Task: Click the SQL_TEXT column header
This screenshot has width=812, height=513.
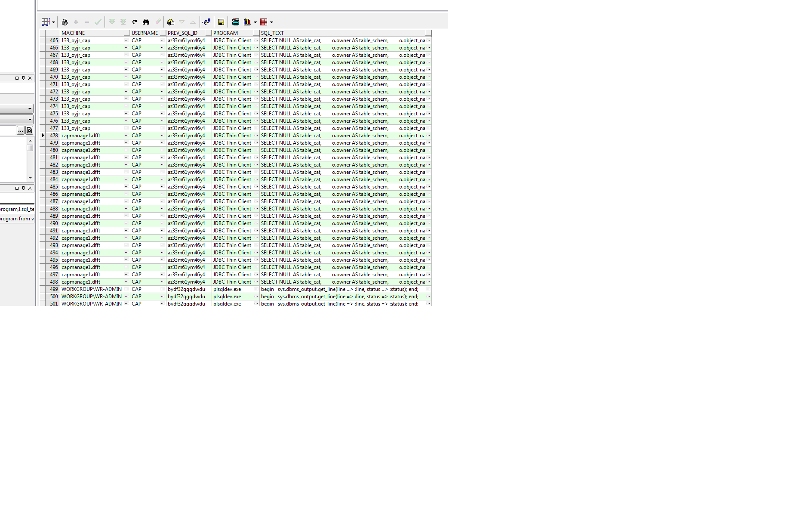Action: [342, 33]
